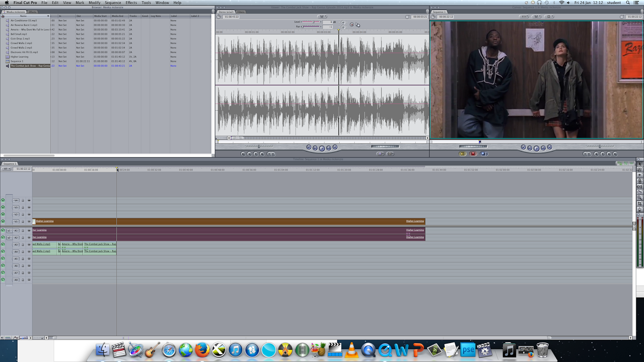Launch Final Cut Pro clapperboard icon in Dock
This screenshot has width=644, height=362.
coord(119,350)
